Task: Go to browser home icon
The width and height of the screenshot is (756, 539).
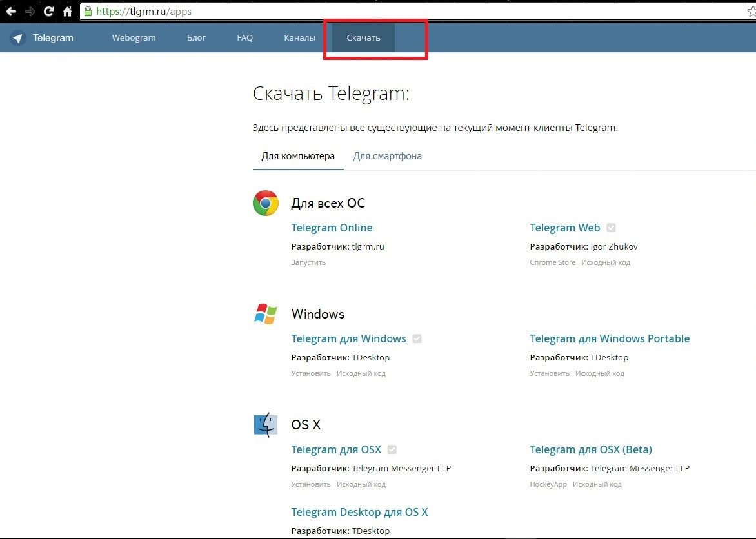Action: click(x=67, y=11)
